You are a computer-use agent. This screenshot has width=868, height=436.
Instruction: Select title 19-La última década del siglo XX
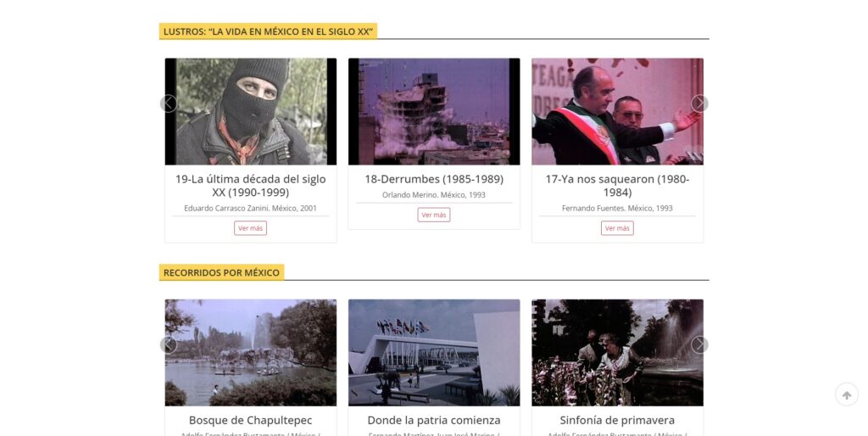point(251,186)
